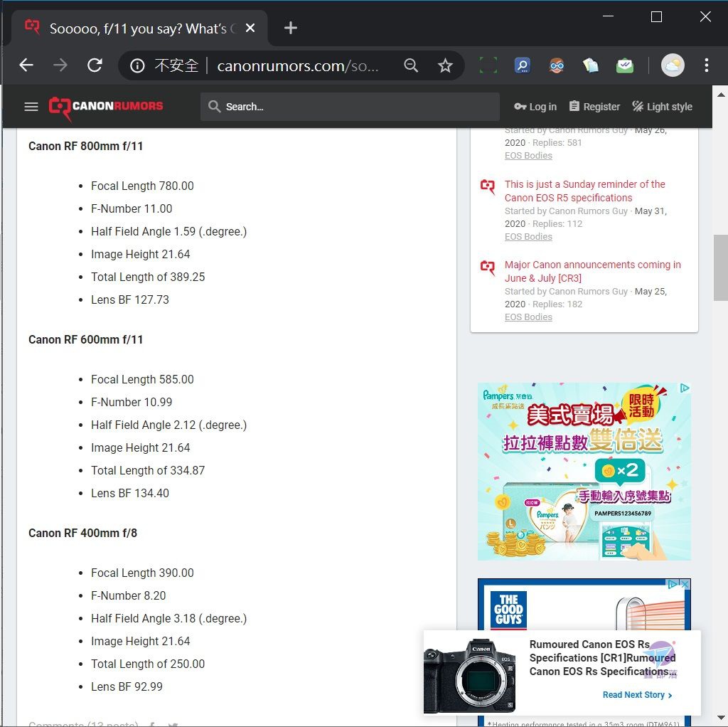Click the text F-Number 10.99

(x=132, y=403)
